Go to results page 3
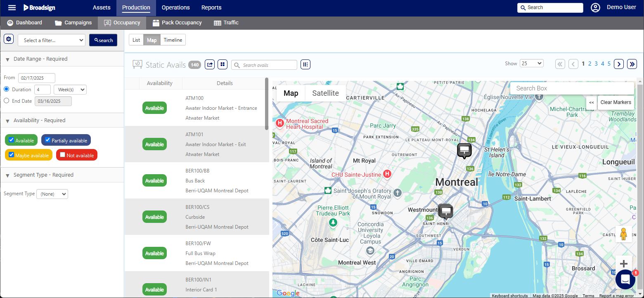The width and height of the screenshot is (644, 298). point(596,64)
